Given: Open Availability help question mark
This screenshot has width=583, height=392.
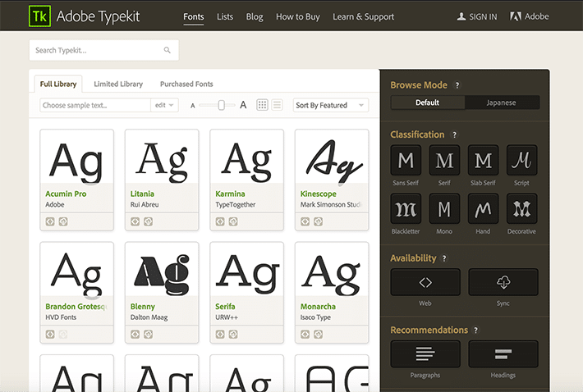Looking at the screenshot, I should click(x=444, y=258).
